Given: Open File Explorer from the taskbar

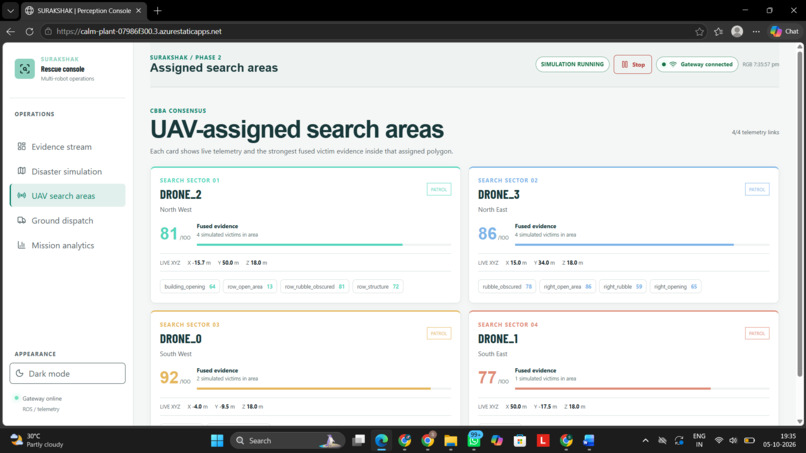Looking at the screenshot, I should pyautogui.click(x=451, y=441).
